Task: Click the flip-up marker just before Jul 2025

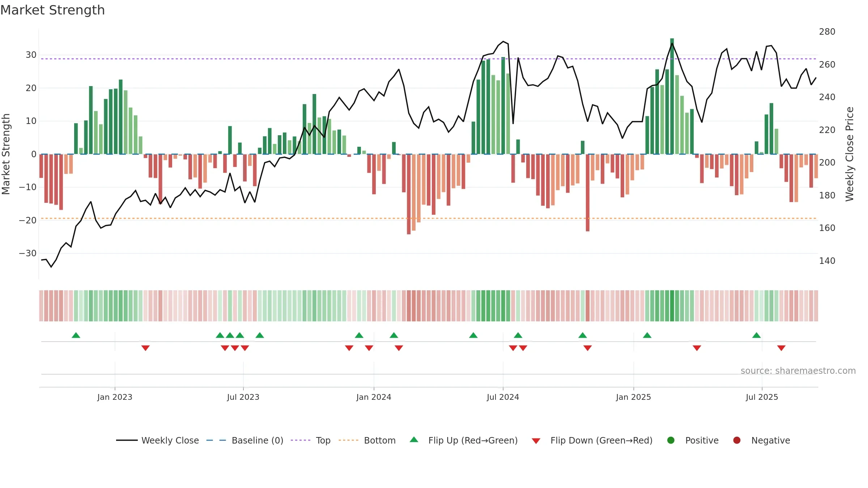Action: (757, 335)
